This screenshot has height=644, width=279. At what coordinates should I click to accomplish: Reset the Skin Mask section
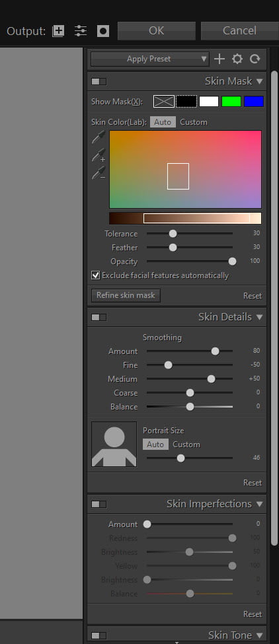253,296
